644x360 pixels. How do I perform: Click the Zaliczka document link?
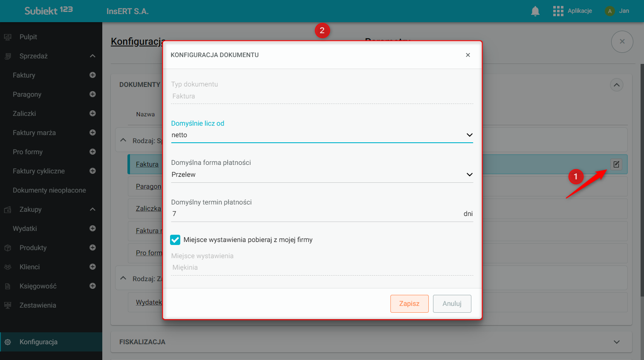pos(148,209)
